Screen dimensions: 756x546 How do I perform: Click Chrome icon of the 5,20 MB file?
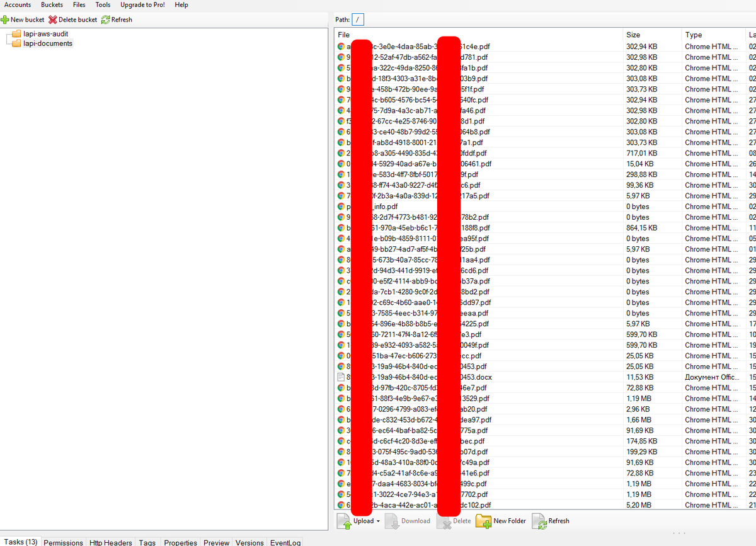341,505
